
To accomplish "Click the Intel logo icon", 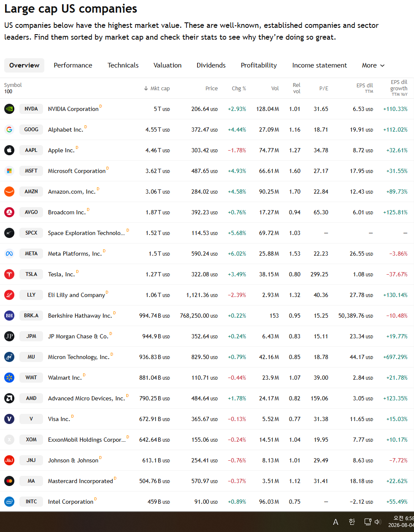I will pyautogui.click(x=9, y=502).
